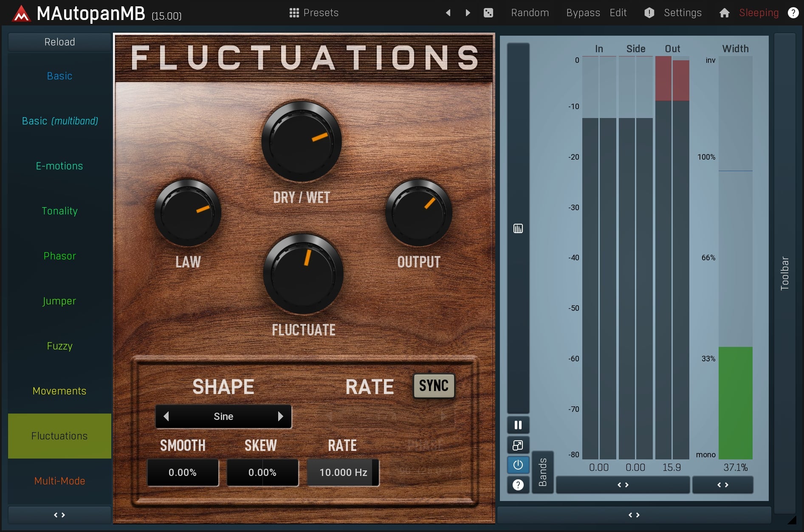Click the Width meter green bar
Image resolution: width=804 pixels, height=532 pixels.
click(x=736, y=403)
